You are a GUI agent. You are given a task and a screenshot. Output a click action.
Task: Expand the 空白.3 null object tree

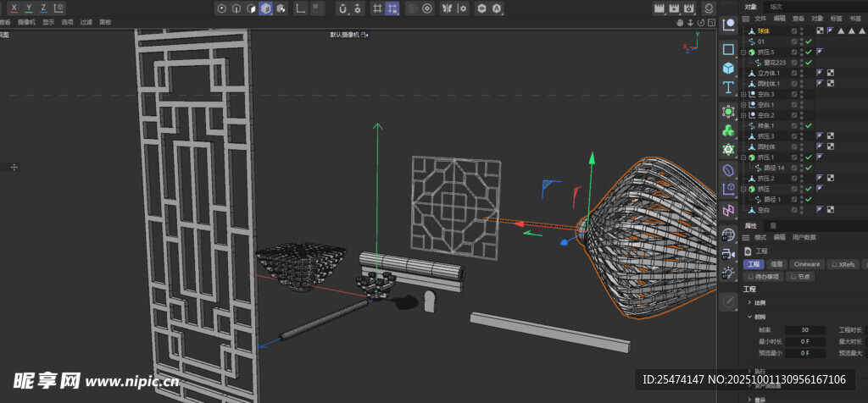tap(743, 94)
